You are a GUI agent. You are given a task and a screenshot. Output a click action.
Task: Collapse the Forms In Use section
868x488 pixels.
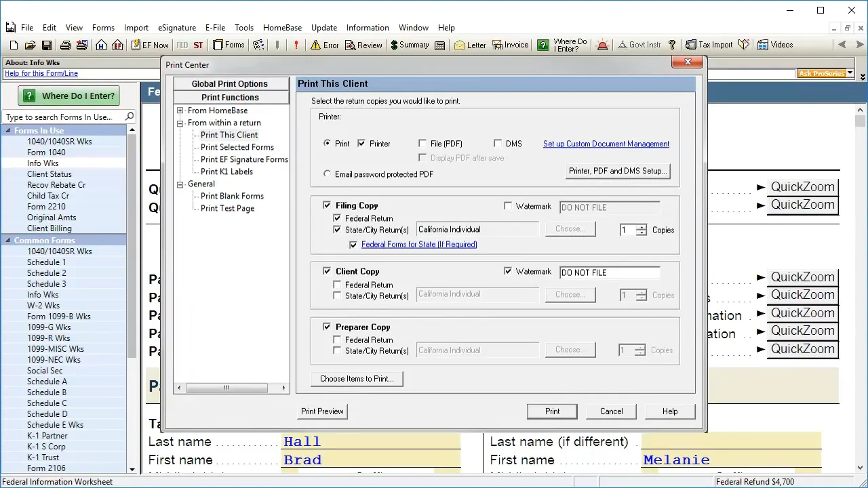(x=8, y=131)
